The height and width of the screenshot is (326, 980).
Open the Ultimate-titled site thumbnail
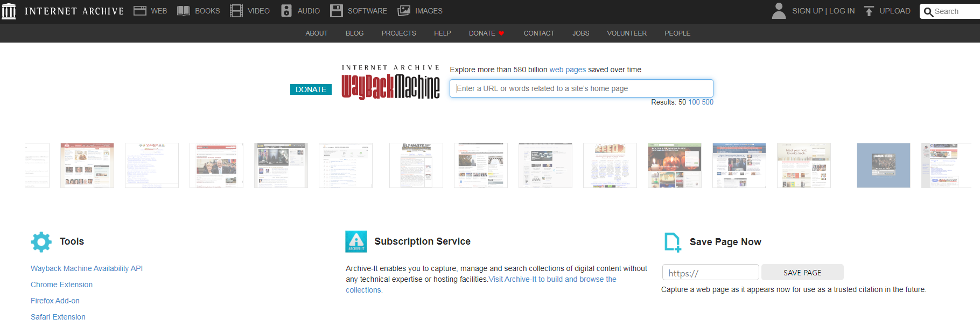click(416, 165)
